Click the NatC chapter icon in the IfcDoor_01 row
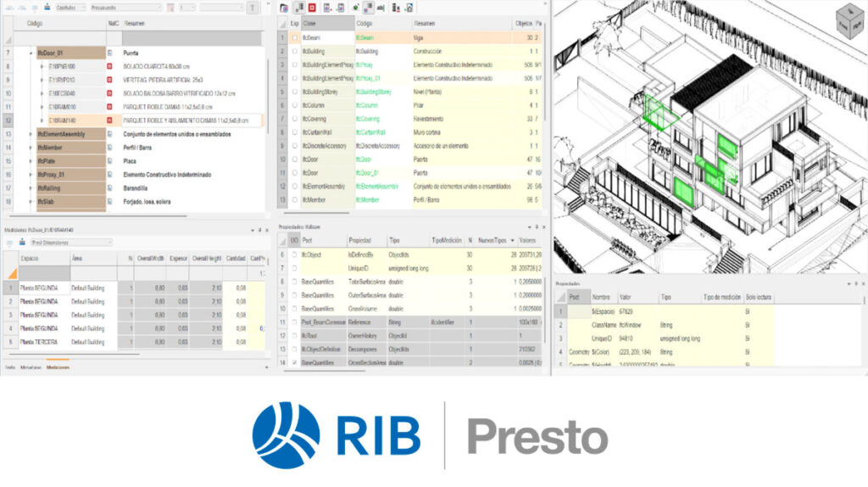Viewport: 868px width, 487px height. click(109, 53)
